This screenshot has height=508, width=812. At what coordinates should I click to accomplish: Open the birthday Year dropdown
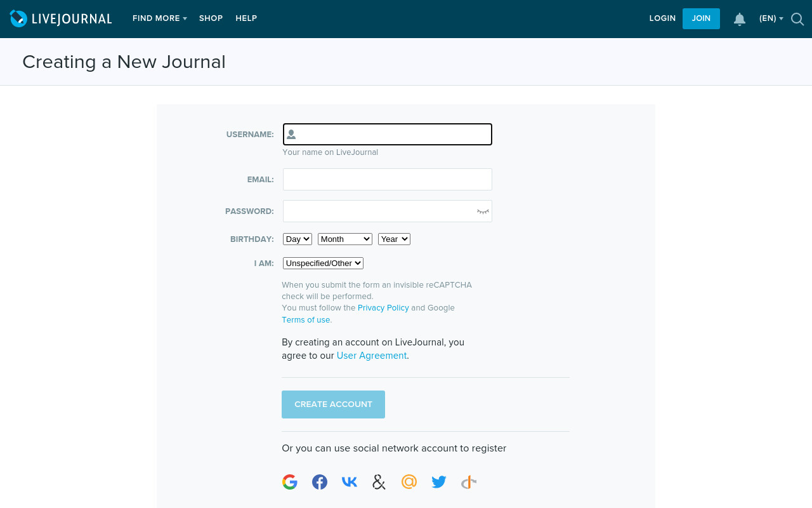394,239
